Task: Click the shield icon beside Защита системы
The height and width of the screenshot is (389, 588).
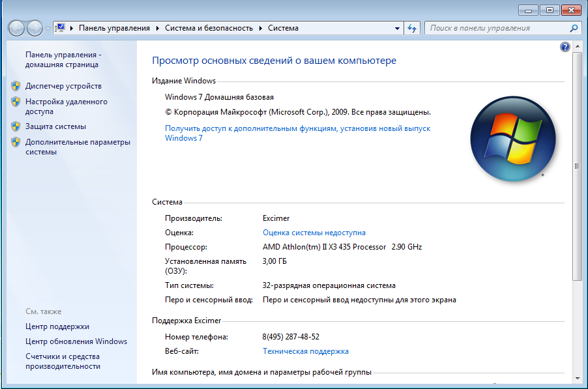Action: [16, 126]
